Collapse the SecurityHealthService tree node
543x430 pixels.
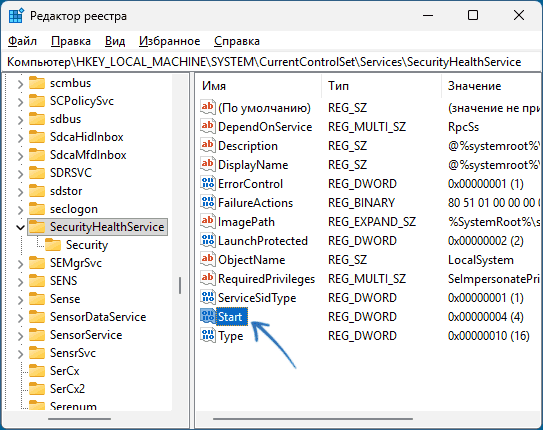pyautogui.click(x=20, y=227)
